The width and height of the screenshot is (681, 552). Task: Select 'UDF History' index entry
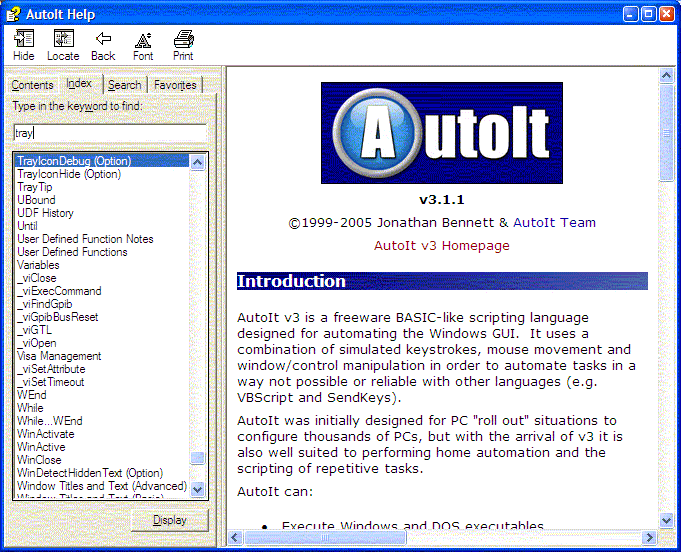[x=45, y=213]
